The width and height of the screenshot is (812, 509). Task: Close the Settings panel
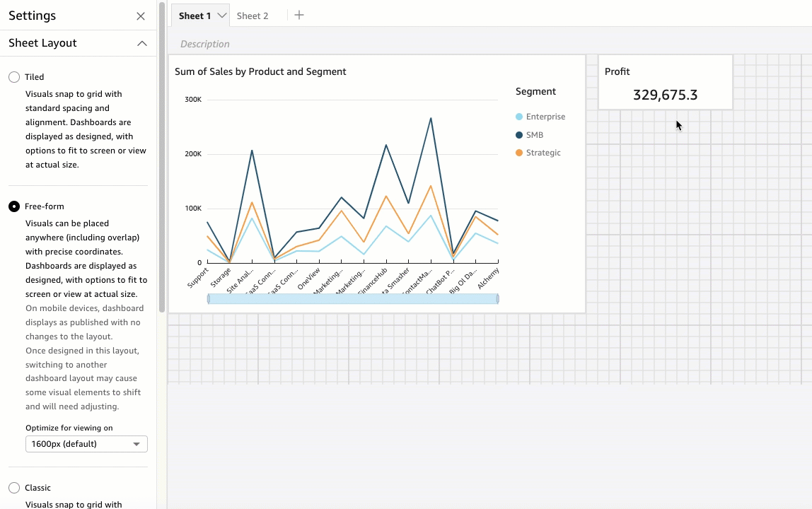141,16
